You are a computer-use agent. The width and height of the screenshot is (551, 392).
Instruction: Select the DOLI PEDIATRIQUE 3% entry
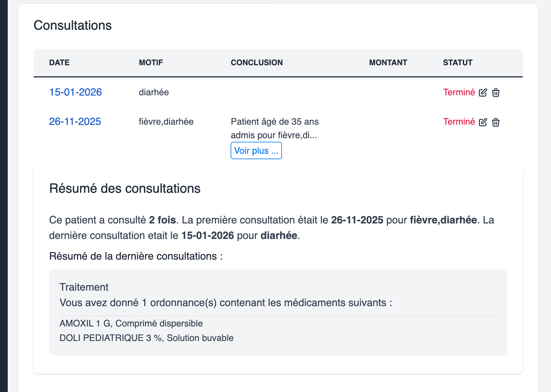[x=146, y=338]
